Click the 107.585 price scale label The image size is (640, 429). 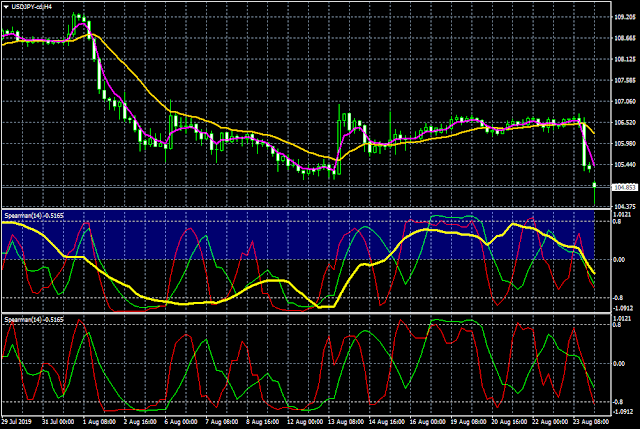point(625,80)
